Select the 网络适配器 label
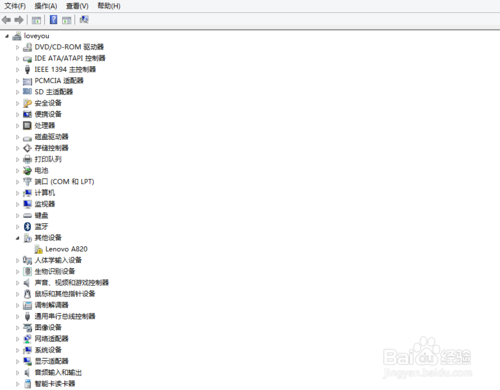Viewport: 500px width, 390px height. 51,339
